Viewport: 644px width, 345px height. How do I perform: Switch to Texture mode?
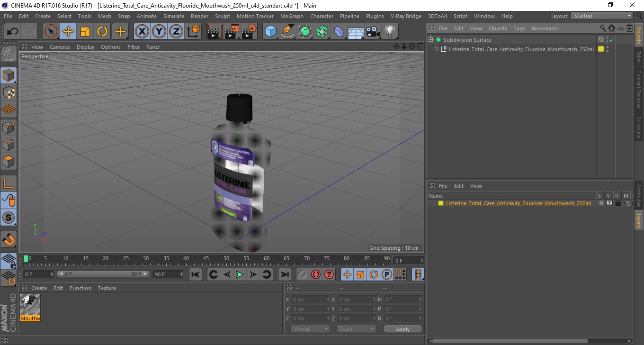[9, 92]
